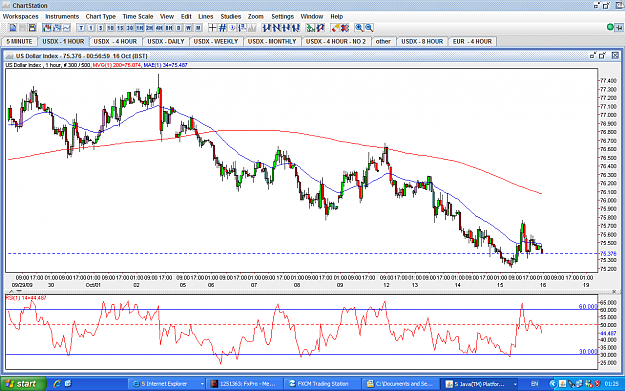Open the Zoom menu
Image resolution: width=625 pixels, height=391 pixels.
click(x=256, y=17)
